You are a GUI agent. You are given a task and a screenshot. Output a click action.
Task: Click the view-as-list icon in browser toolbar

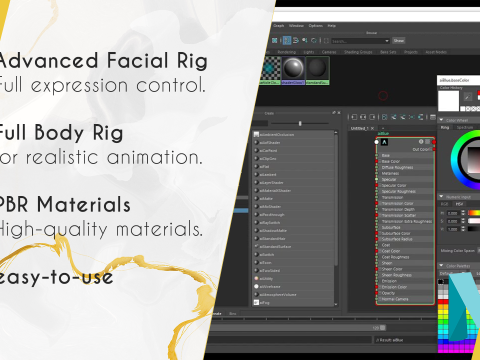point(296,40)
